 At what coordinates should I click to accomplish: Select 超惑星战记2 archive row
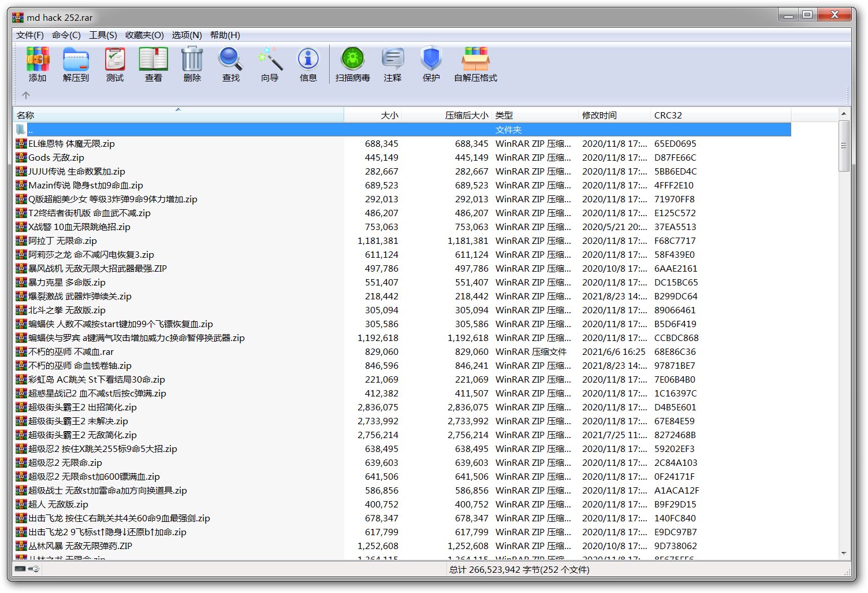403,393
